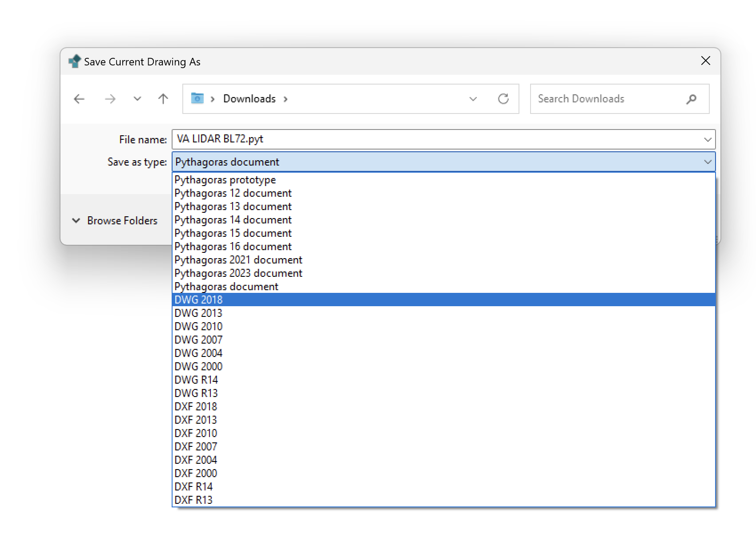Click Downloads in the address path
Image resolution: width=756 pixels, height=559 pixels.
249,99
